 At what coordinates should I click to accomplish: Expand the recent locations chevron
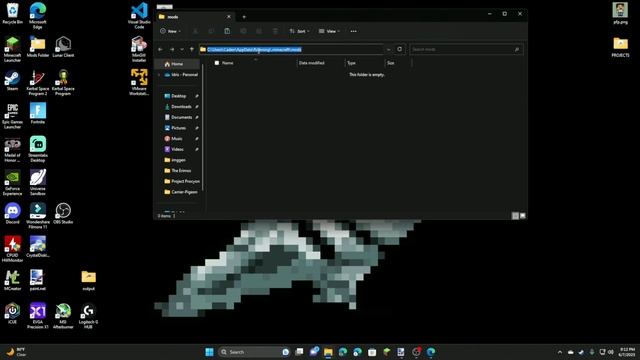point(182,49)
